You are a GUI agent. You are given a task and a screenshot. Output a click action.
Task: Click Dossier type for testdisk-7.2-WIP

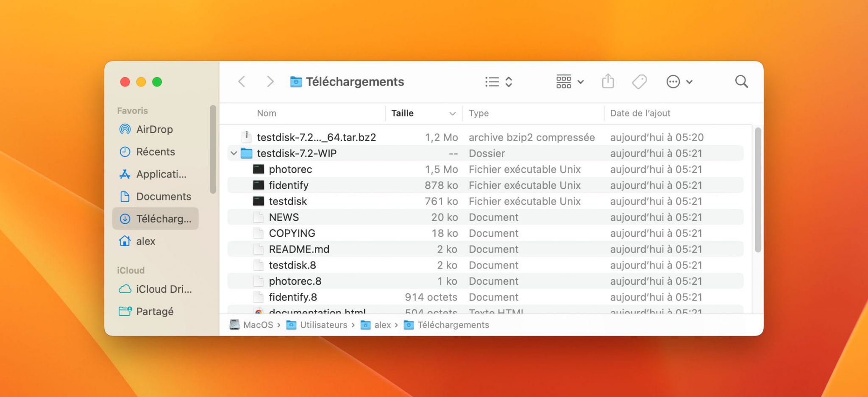[487, 153]
